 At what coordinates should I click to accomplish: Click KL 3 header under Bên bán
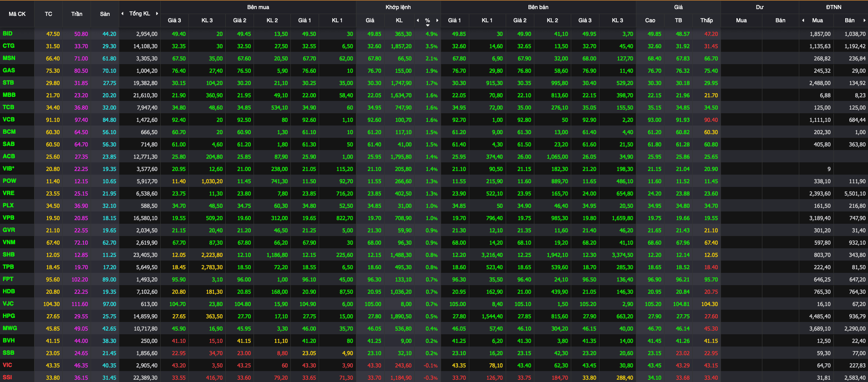pyautogui.click(x=617, y=20)
